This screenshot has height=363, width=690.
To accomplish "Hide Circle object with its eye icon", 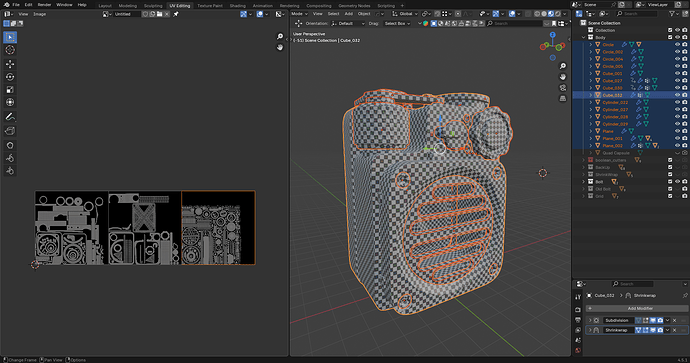I will pos(677,44).
